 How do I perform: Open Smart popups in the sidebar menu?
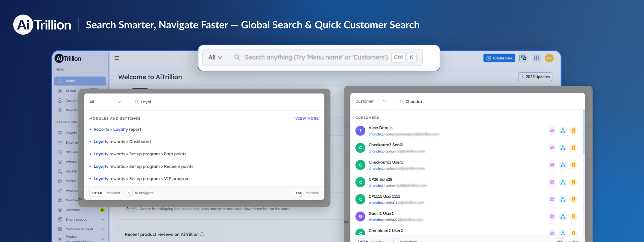coord(76,220)
